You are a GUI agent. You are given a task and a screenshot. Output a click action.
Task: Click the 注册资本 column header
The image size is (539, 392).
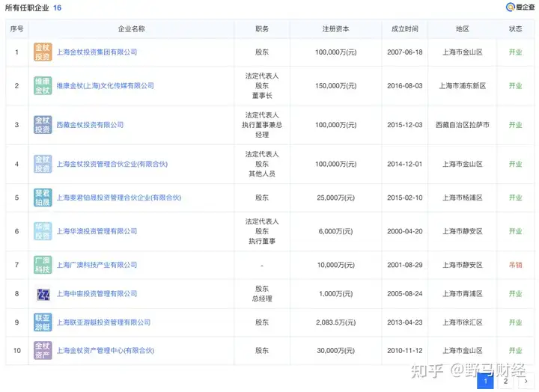coord(335,29)
